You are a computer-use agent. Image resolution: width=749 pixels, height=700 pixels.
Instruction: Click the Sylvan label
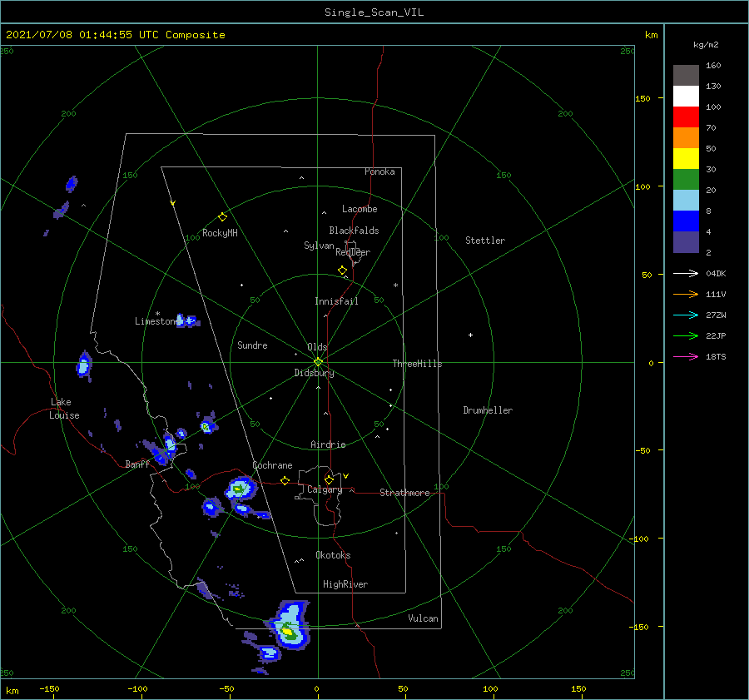319,246
